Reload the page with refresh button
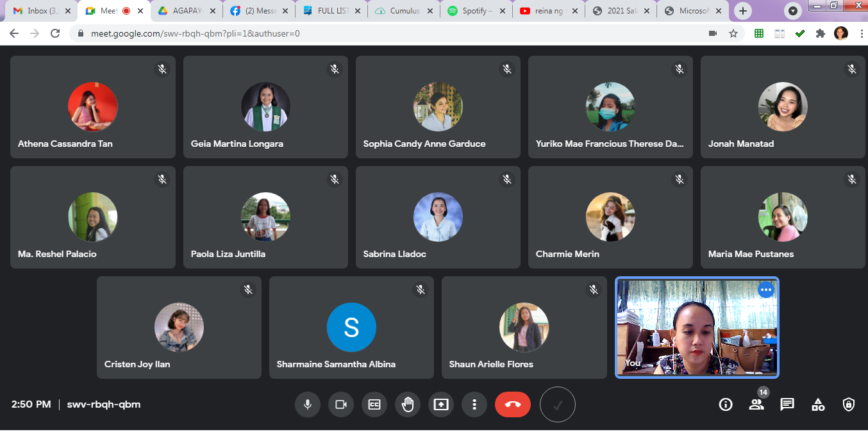This screenshot has height=432, width=868. coord(55,33)
